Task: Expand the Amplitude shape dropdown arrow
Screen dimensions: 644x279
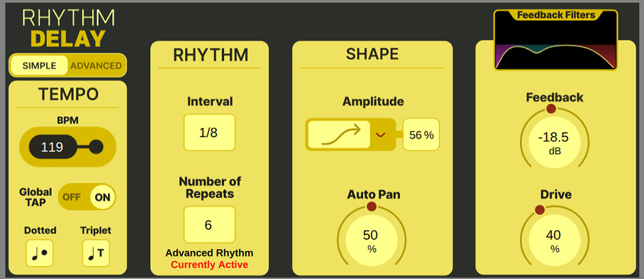Action: click(x=381, y=135)
